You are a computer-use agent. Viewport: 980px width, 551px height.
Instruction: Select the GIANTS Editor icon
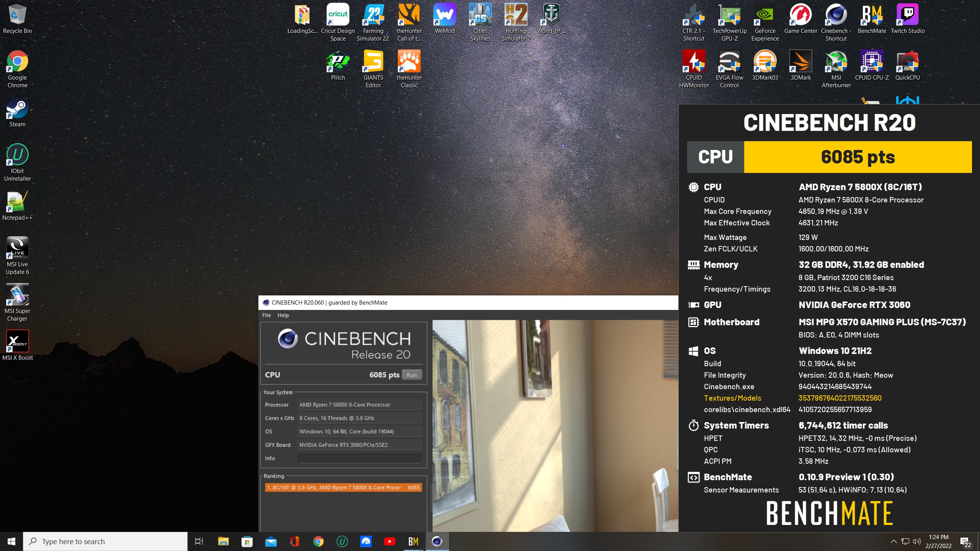coord(373,69)
